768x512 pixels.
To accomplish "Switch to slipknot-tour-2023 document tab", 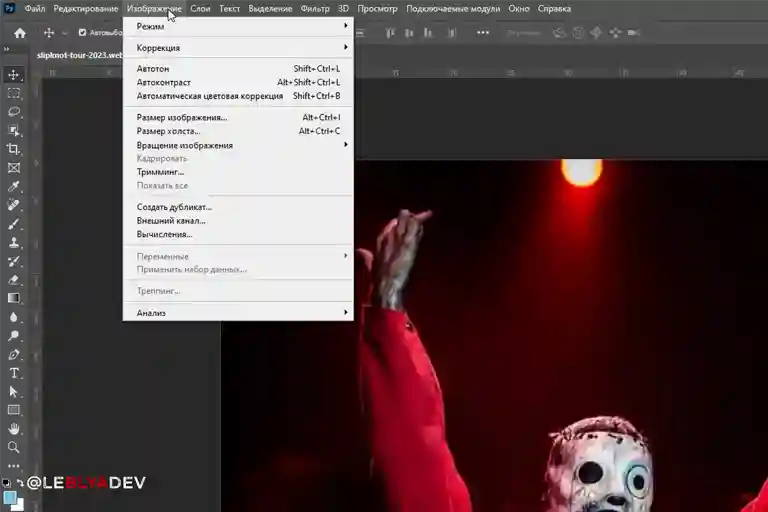I will click(78, 55).
